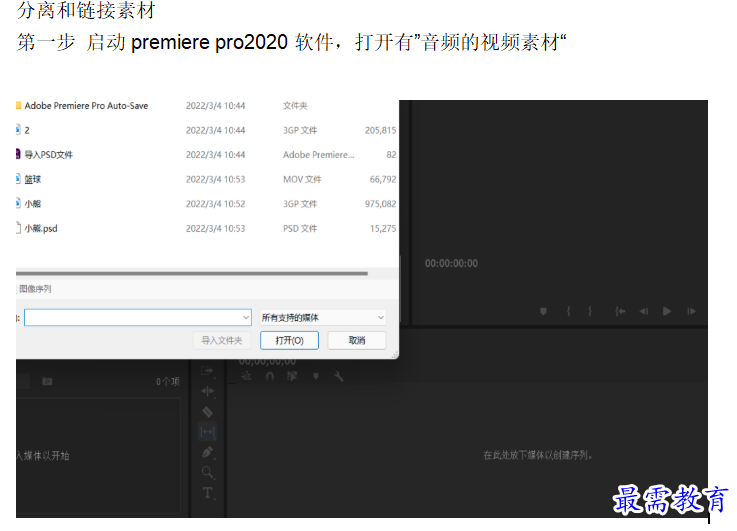This screenshot has height=531, width=737.
Task: Select the 篮球 MOV file
Action: pyautogui.click(x=32, y=179)
